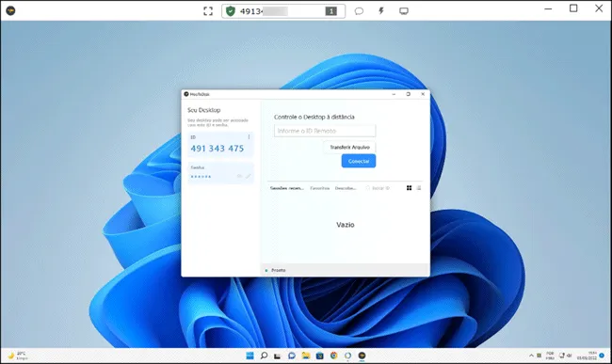The image size is (612, 364).
Task: Click the Pronto status indicator
Action: pyautogui.click(x=276, y=270)
